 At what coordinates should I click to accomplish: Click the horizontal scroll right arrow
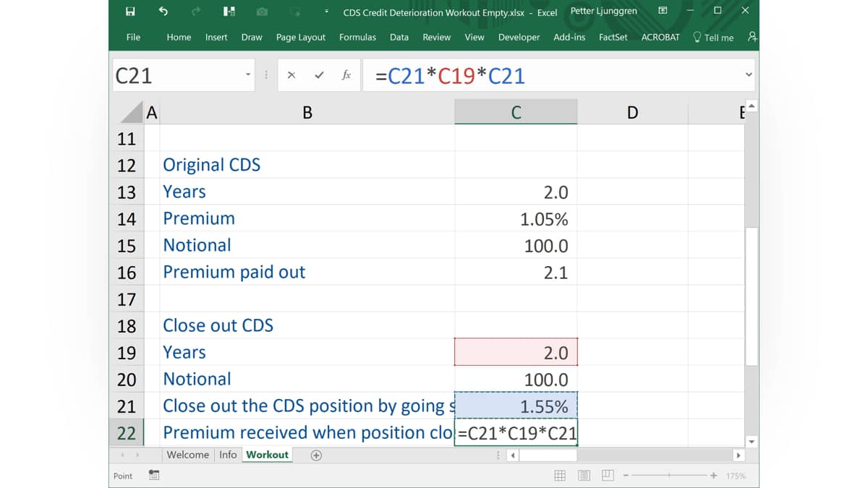(739, 455)
